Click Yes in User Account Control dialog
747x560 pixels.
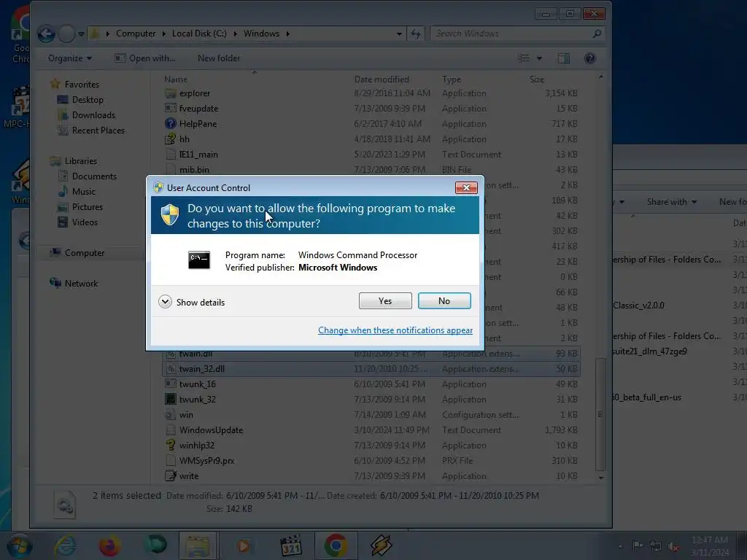(385, 301)
